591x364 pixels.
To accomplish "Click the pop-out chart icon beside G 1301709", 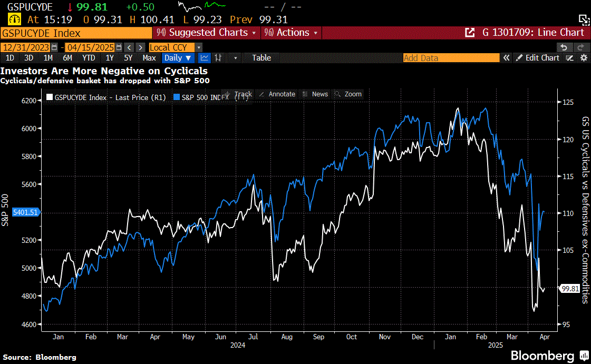I will (470, 33).
